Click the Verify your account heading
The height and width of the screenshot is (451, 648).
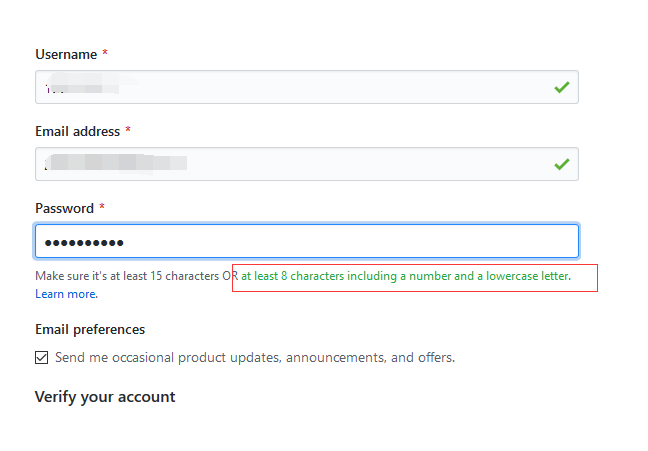pos(105,397)
